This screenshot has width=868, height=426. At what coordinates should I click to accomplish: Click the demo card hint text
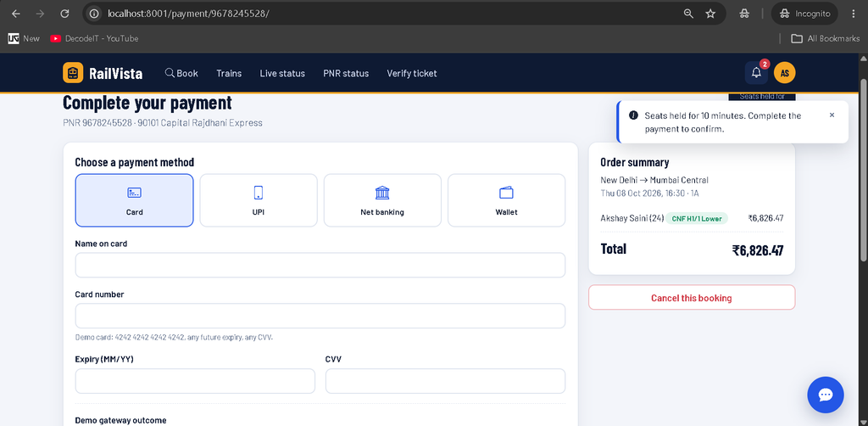[x=174, y=337]
